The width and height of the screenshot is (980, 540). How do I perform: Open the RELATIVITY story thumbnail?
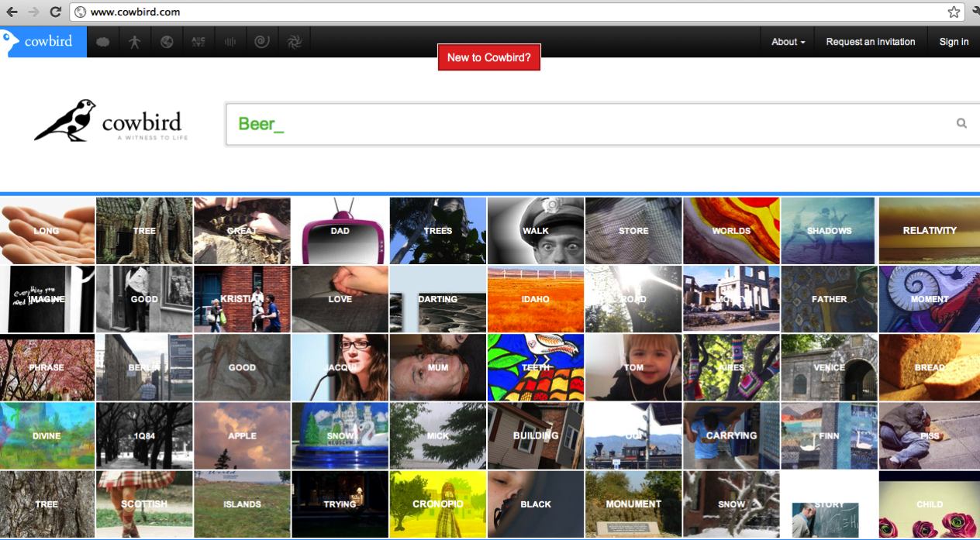coord(929,231)
